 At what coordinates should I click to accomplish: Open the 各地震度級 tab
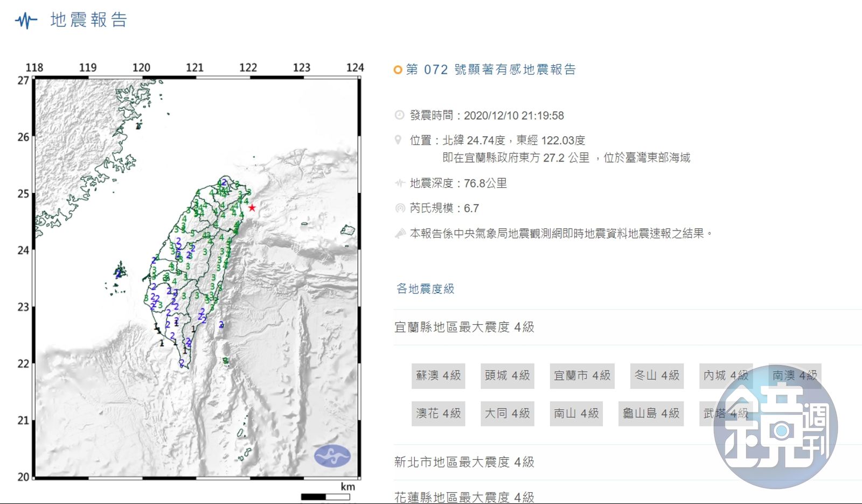click(x=425, y=289)
